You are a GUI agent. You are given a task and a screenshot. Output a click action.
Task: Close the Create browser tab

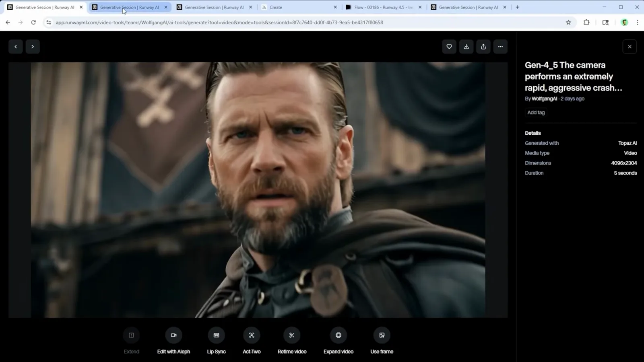(335, 7)
